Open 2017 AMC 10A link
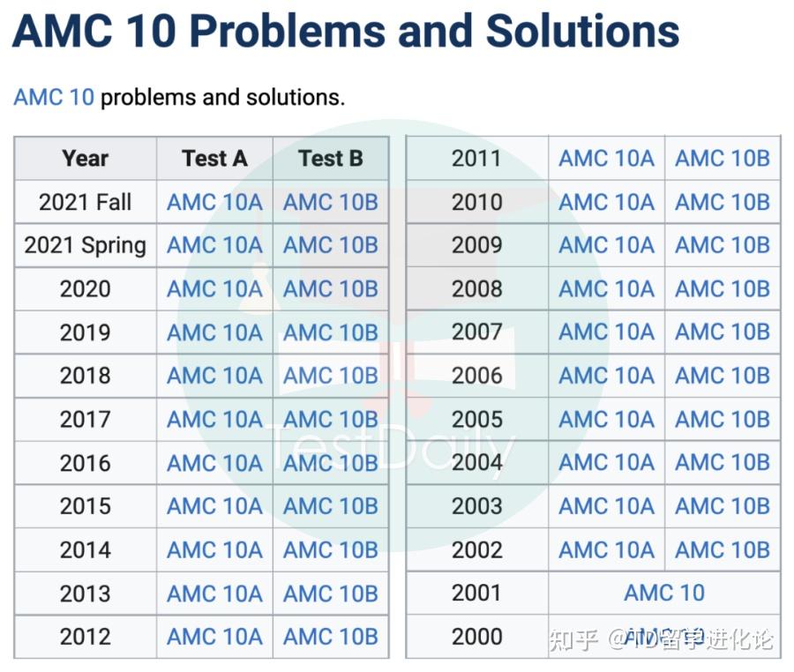Screen dimensions: 794x672 coord(214,420)
